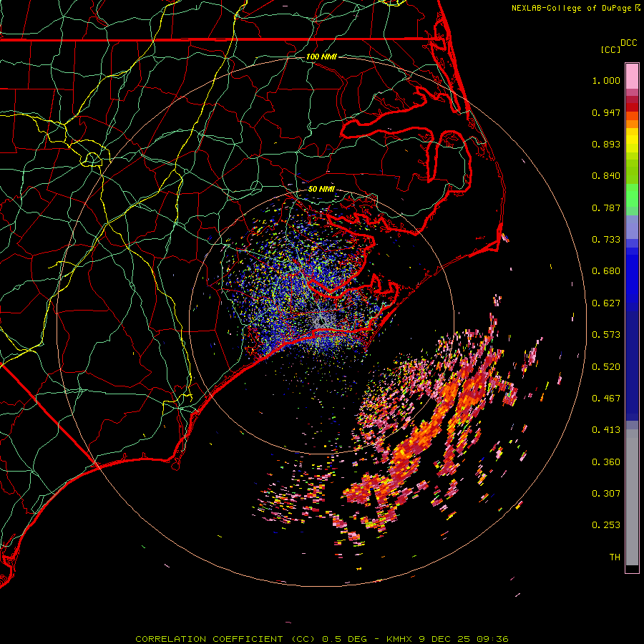Click the 50 NMI label on the ring's north side
This screenshot has width=644, height=644.
click(x=321, y=189)
